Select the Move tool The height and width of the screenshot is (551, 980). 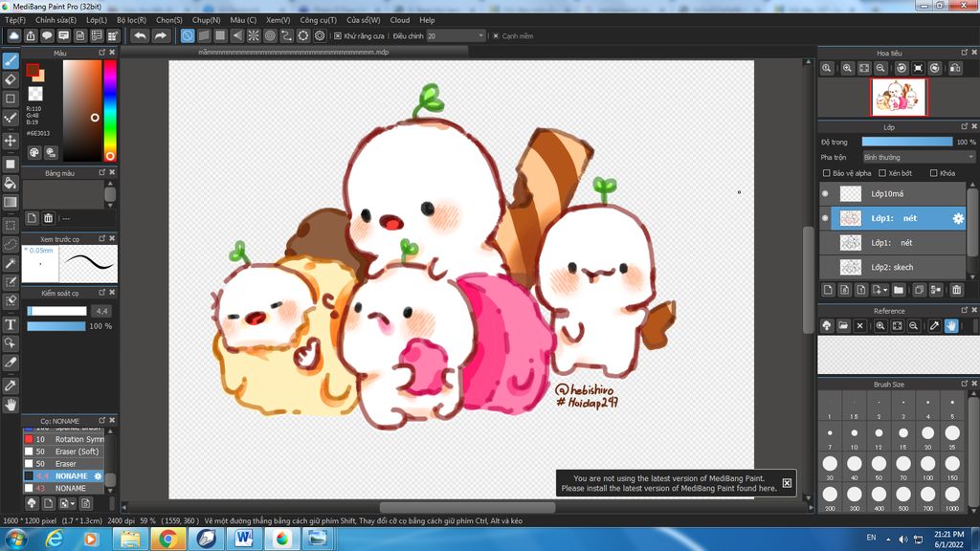(11, 141)
